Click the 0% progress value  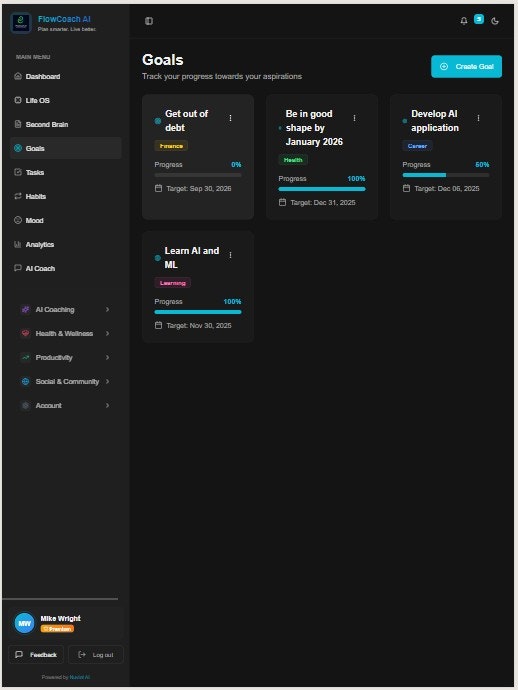point(236,165)
